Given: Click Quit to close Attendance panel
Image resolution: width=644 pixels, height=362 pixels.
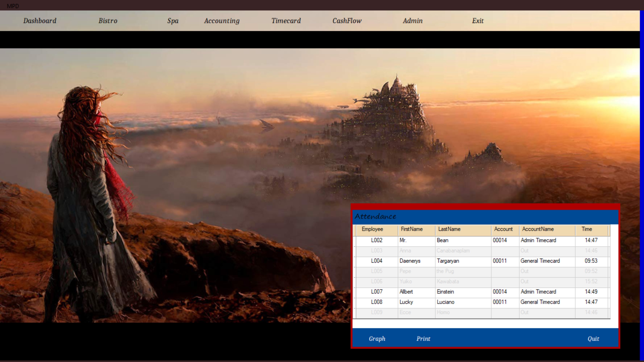Looking at the screenshot, I should (x=593, y=339).
